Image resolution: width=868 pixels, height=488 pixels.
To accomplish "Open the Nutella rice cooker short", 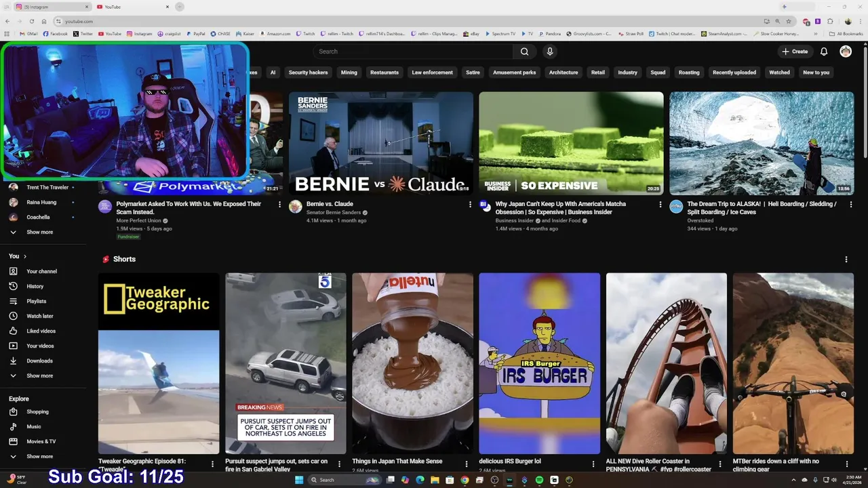I will 412,363.
